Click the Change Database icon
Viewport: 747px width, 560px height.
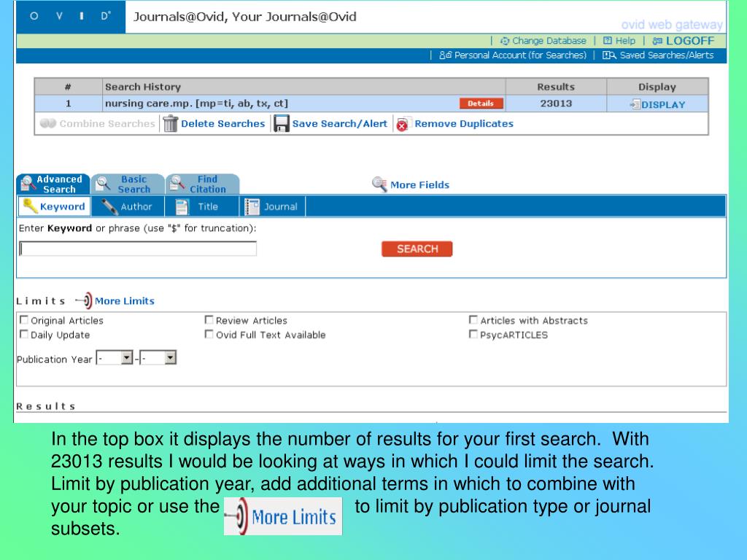point(505,41)
